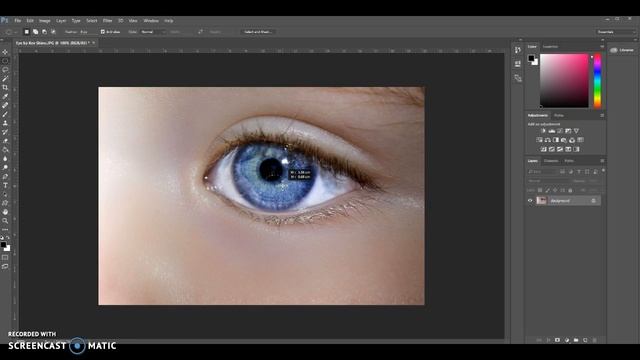Viewport: 640px width, 360px height.
Task: Hide the Background layer eye icon
Action: pos(530,200)
